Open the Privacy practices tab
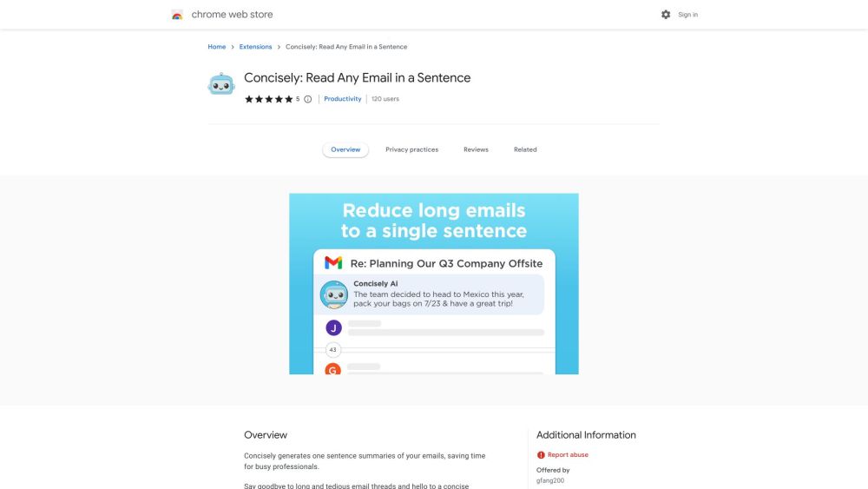 [x=411, y=149]
